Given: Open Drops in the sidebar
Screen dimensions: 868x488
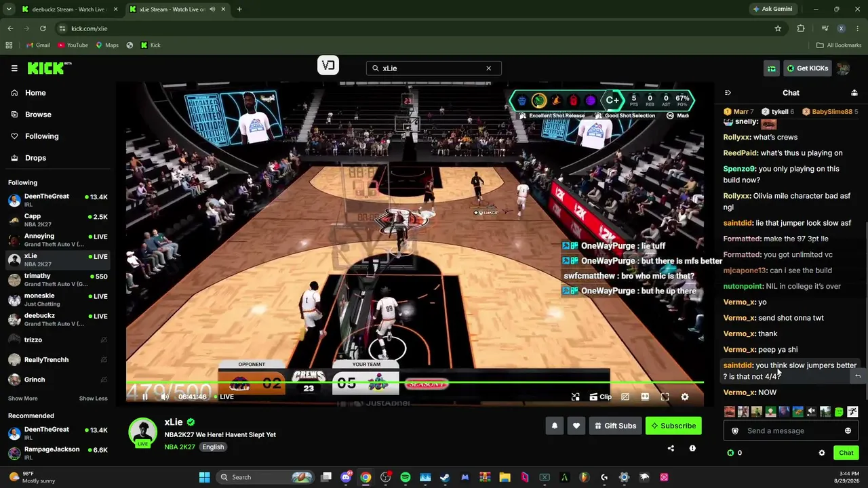Looking at the screenshot, I should [58, 158].
